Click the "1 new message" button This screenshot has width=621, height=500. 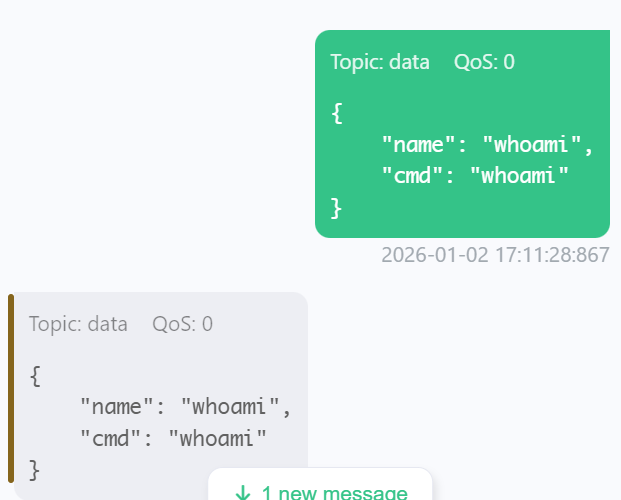tap(320, 488)
